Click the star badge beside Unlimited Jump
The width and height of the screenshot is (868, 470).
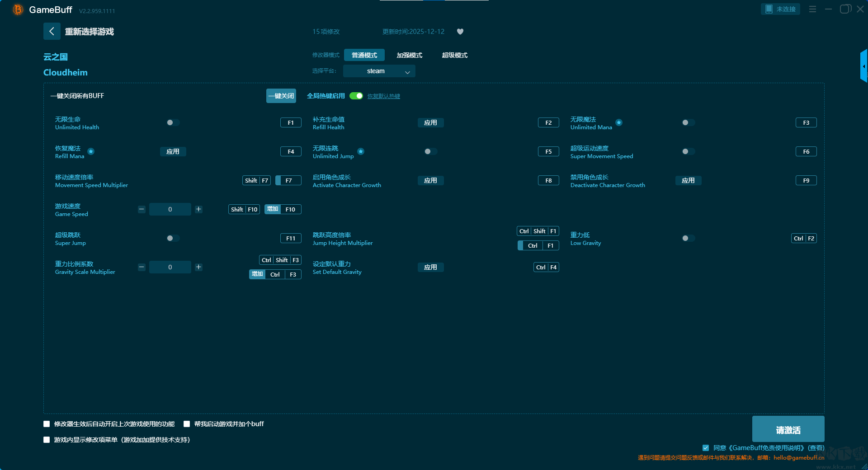361,151
